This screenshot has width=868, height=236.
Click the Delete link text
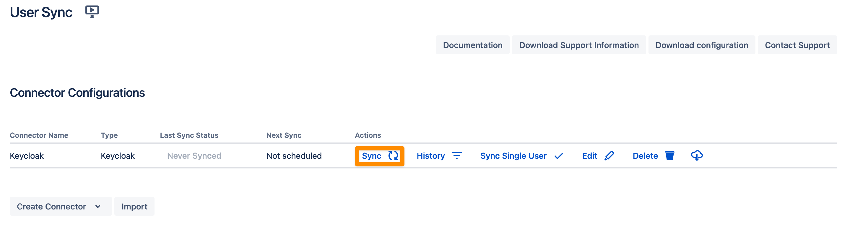645,156
